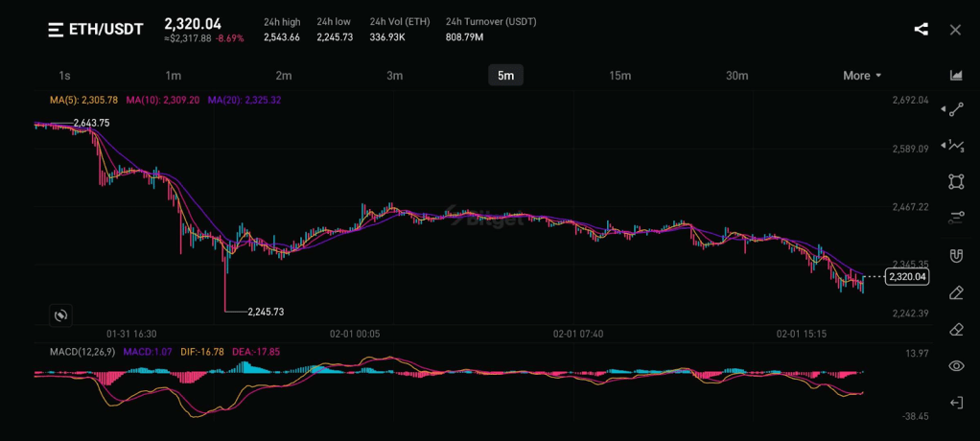The width and height of the screenshot is (980, 441).
Task: Open the chart settings sliders icon
Action: (x=956, y=218)
